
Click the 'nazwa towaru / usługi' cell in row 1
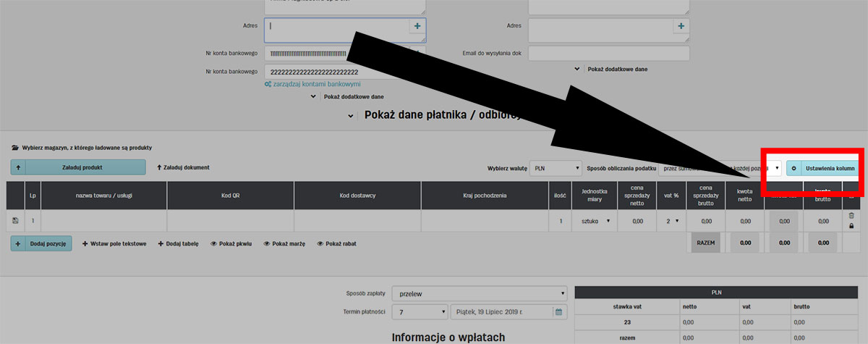coord(103,221)
